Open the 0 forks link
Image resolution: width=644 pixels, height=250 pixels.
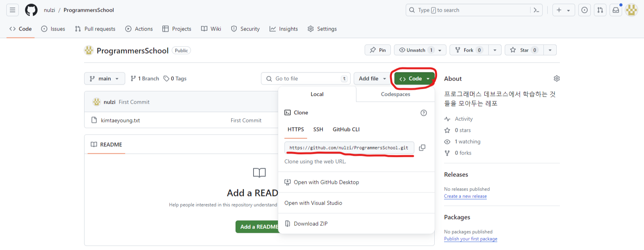click(x=458, y=153)
